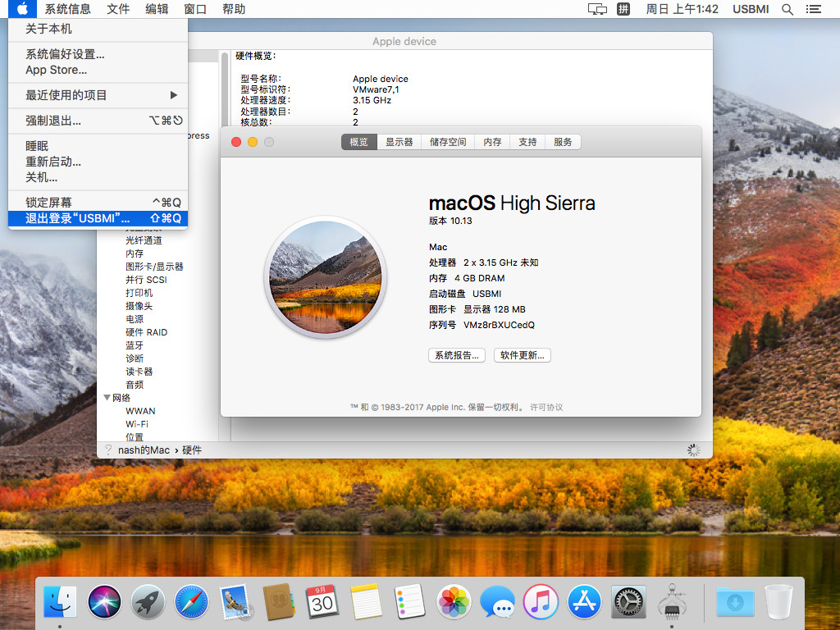Select 图形卡/显示器 in sidebar
The image size is (840, 630).
(x=154, y=267)
